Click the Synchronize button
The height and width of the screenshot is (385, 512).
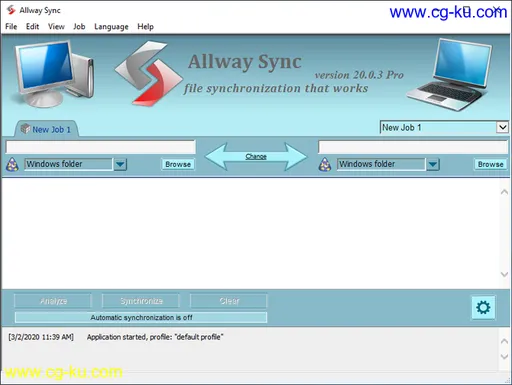[x=141, y=301]
